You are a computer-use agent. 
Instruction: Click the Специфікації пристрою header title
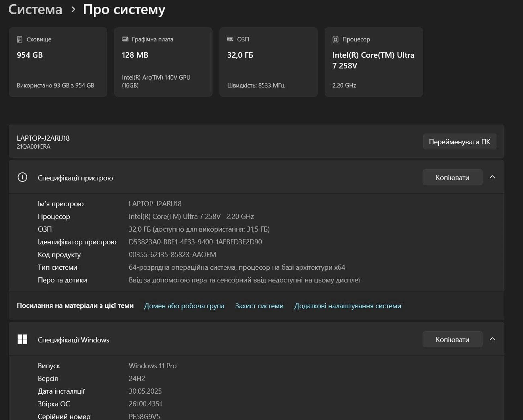pyautogui.click(x=75, y=178)
